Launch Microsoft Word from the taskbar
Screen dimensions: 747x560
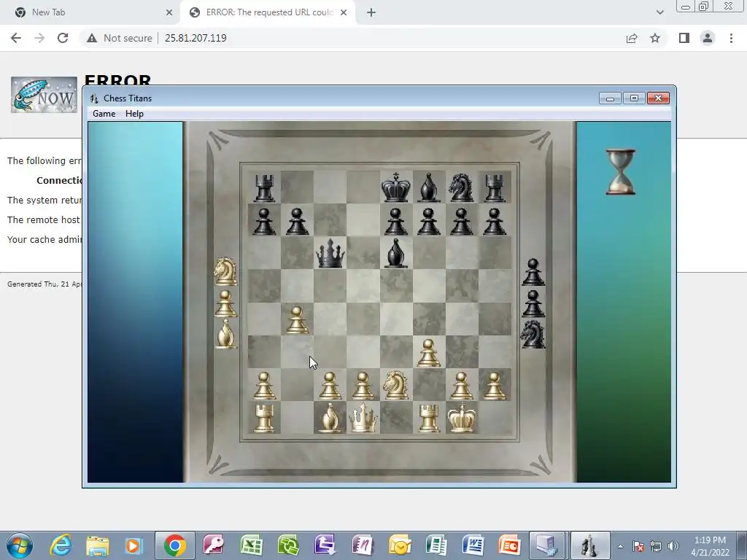click(473, 545)
